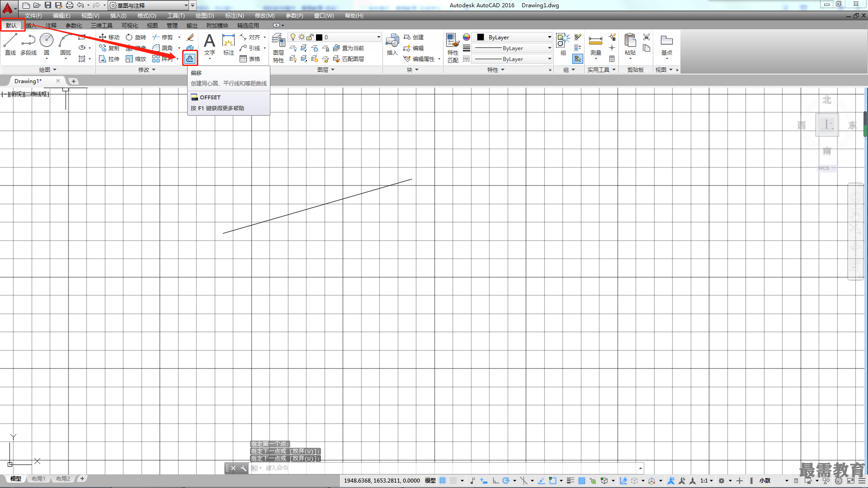Click 创建 (Create block) button
The height and width of the screenshot is (488, 868).
pos(414,37)
